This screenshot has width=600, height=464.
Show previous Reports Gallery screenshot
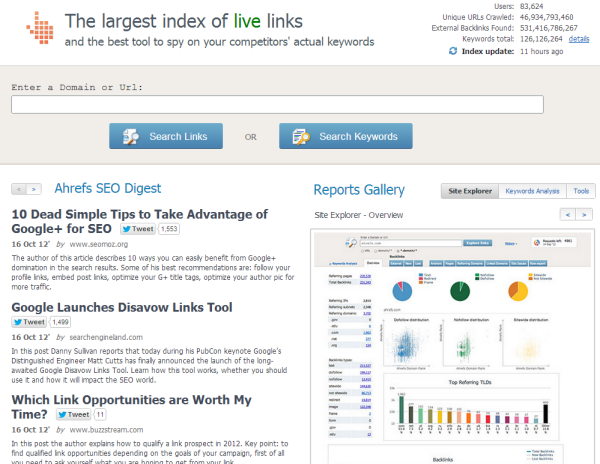[x=569, y=214]
